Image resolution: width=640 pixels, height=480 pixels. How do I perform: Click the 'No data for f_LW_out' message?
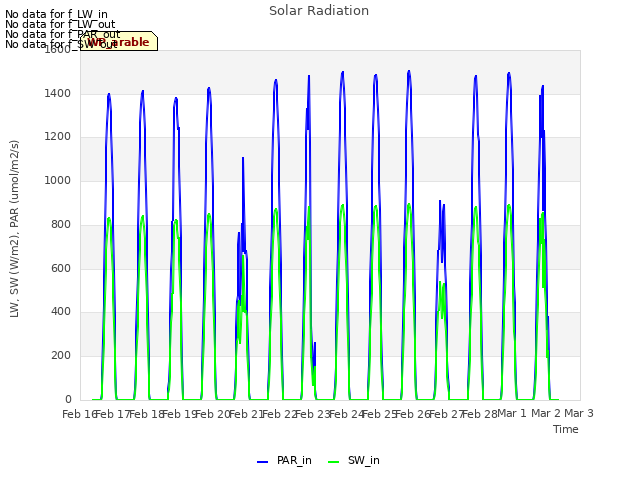point(60,24)
